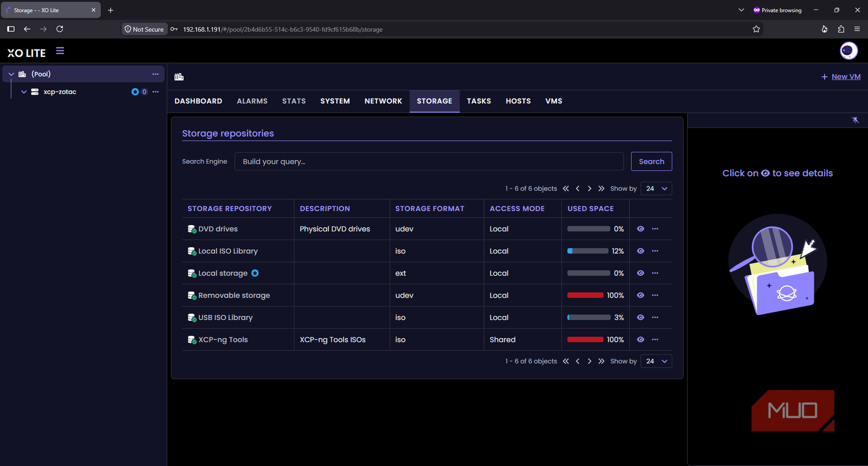Viewport: 868px width, 466px height.
Task: Collapse the xcp-zotac host node
Action: (x=24, y=92)
